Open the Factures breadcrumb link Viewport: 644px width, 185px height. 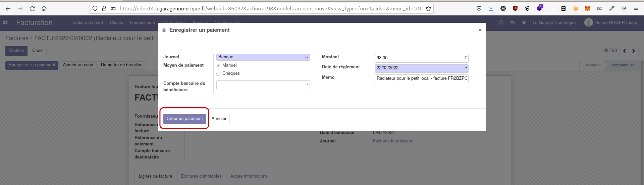click(17, 38)
